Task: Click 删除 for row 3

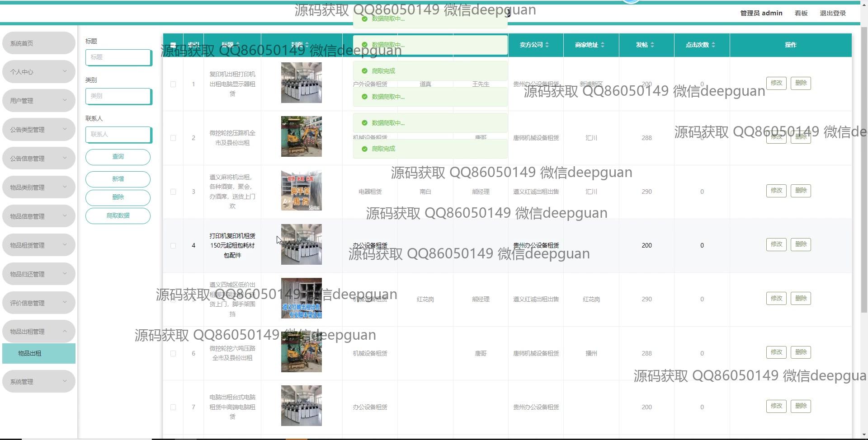Action: (x=801, y=191)
